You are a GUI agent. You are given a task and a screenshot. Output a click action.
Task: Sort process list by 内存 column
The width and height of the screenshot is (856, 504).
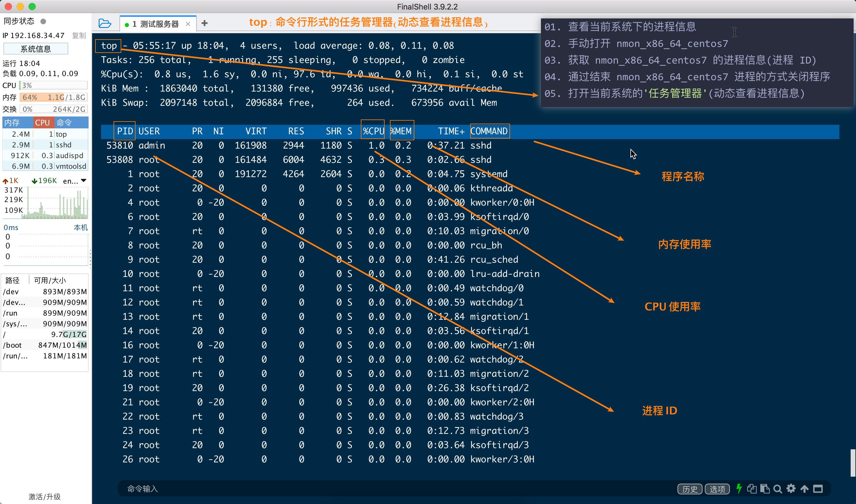pos(12,123)
